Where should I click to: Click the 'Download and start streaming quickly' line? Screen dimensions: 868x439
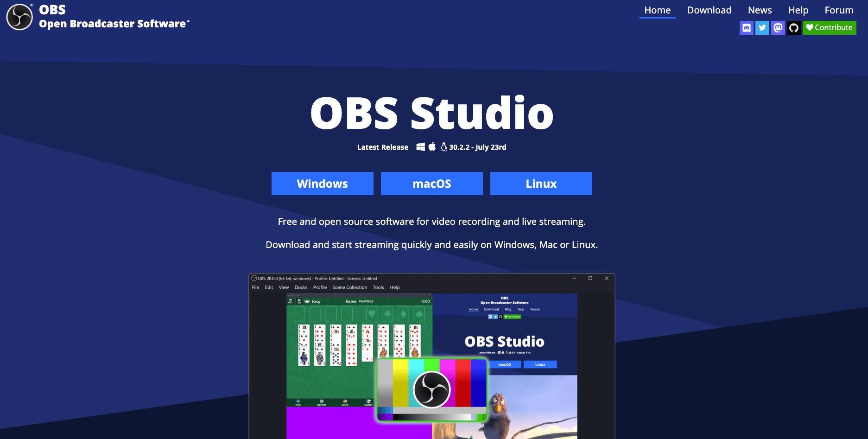pos(432,245)
